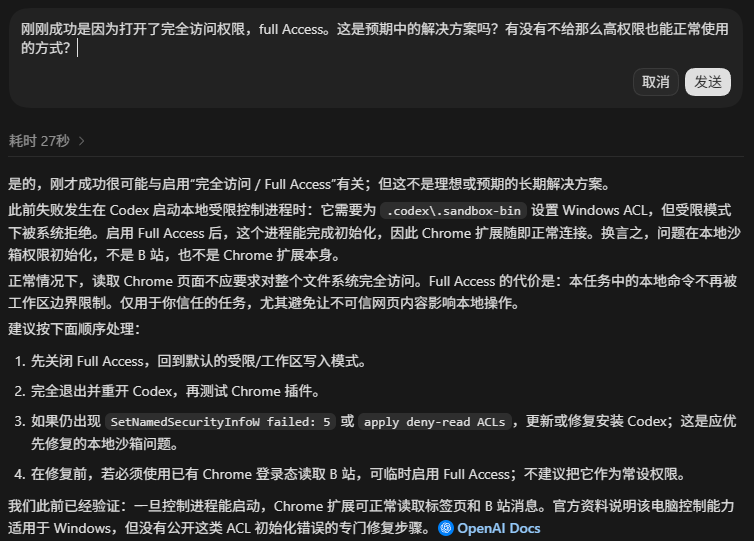The image size is (754, 541).
Task: Click the paragraph starting 我们此前已经验证
Action: point(371,517)
